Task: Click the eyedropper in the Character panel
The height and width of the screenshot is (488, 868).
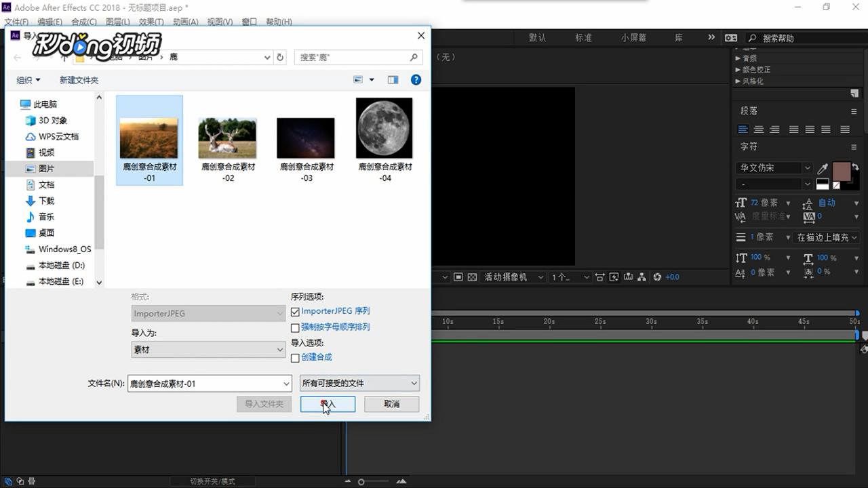Action: tap(823, 168)
